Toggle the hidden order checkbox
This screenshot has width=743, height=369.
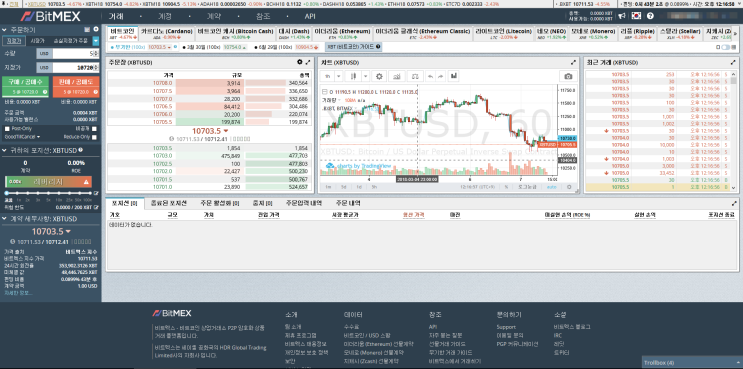point(94,129)
